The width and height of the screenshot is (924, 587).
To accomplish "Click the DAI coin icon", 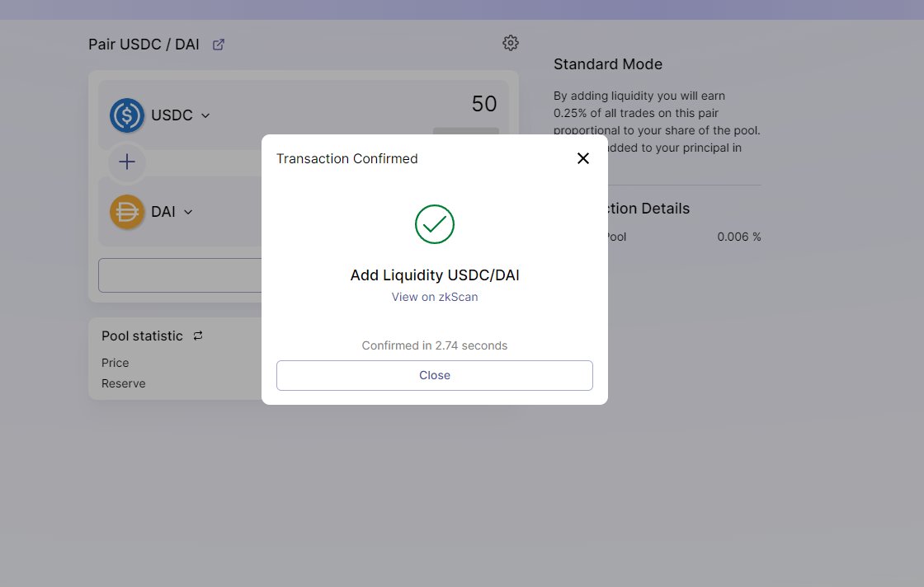I will coord(127,212).
